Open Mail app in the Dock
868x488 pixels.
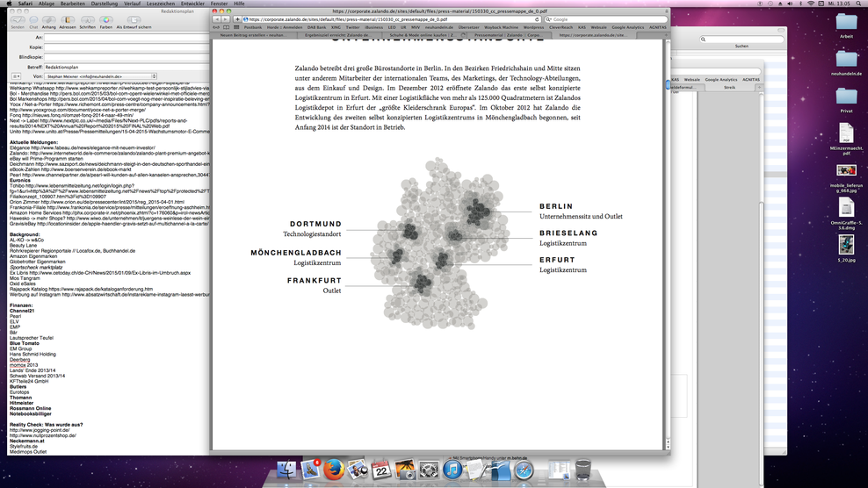[310, 470]
